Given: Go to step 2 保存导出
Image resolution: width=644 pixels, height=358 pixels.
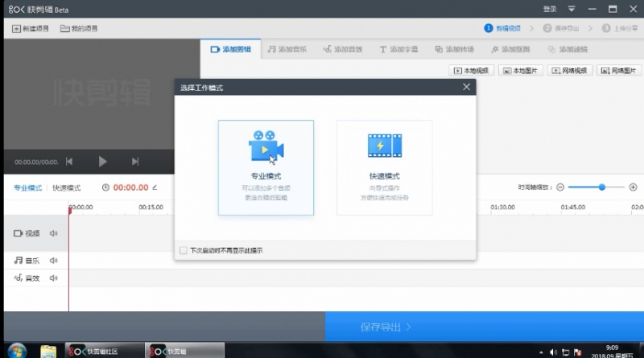Looking at the screenshot, I should click(x=561, y=28).
